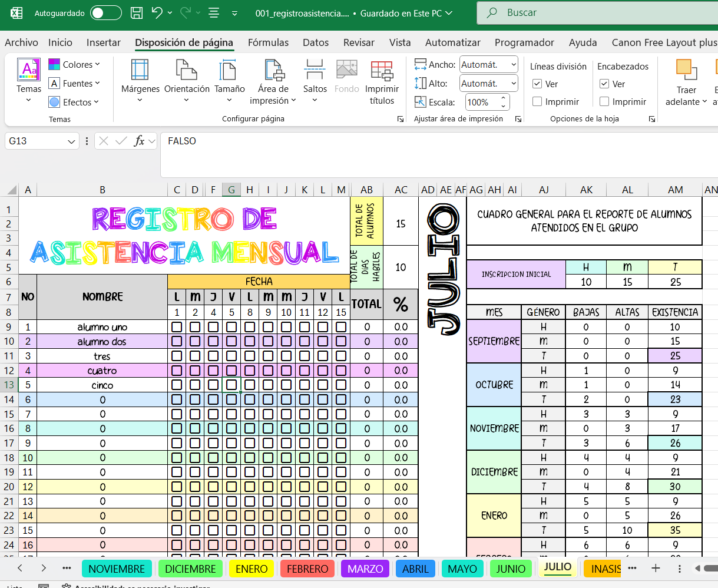Open the Fórmulas ribbon tab
718x588 pixels.
click(x=268, y=42)
